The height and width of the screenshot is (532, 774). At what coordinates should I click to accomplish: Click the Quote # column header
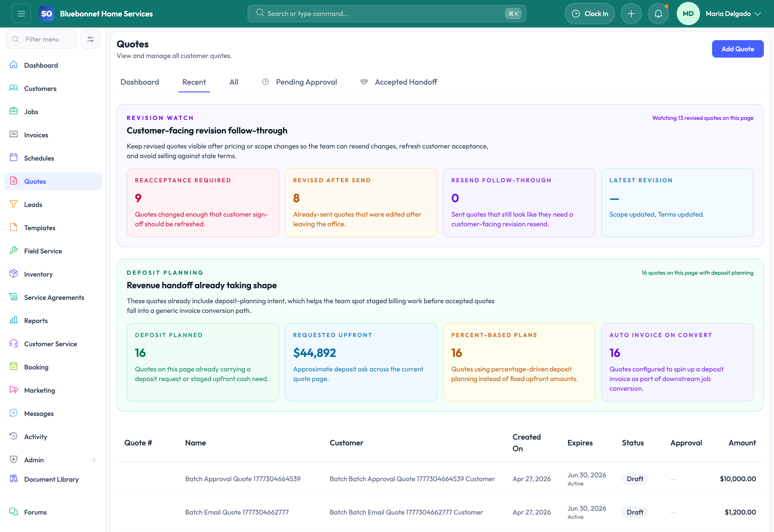pos(138,443)
